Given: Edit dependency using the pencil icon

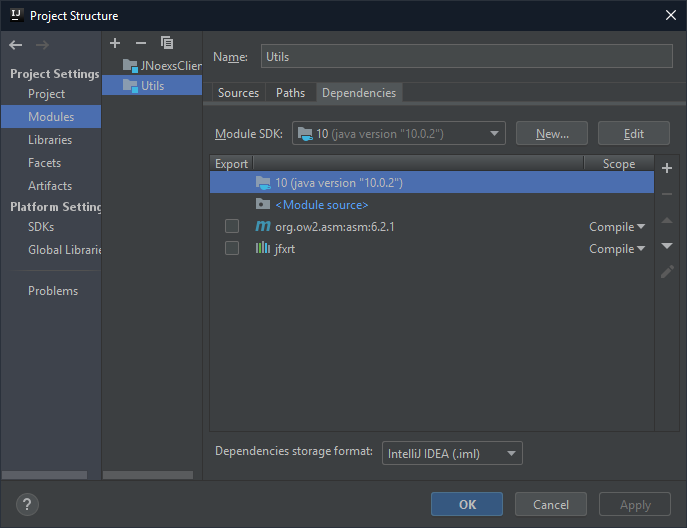Looking at the screenshot, I should pos(667,272).
